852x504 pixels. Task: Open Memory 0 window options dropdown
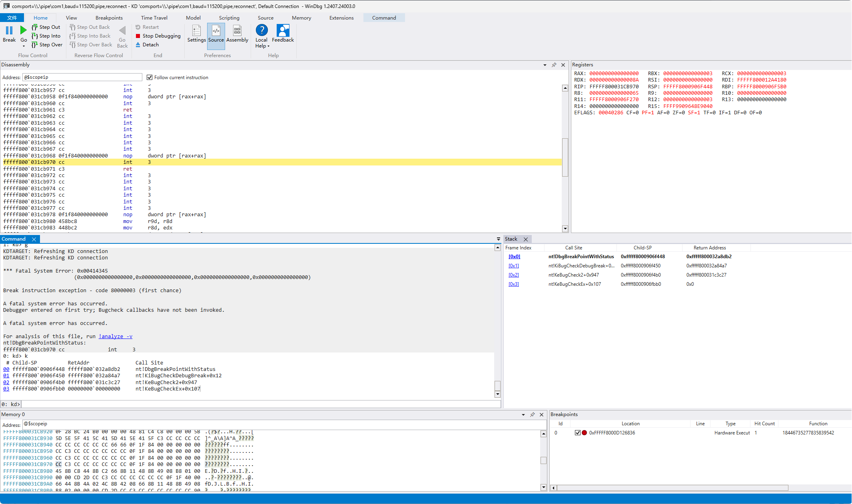(523, 414)
